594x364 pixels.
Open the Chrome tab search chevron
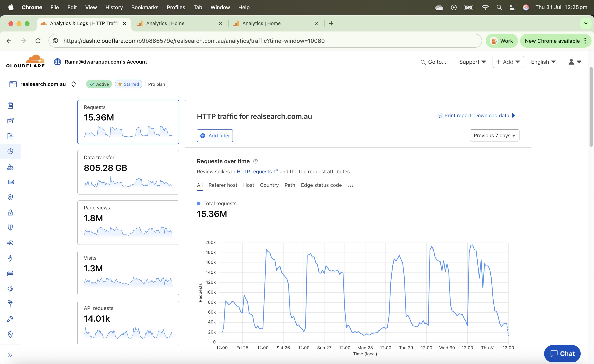point(586,23)
